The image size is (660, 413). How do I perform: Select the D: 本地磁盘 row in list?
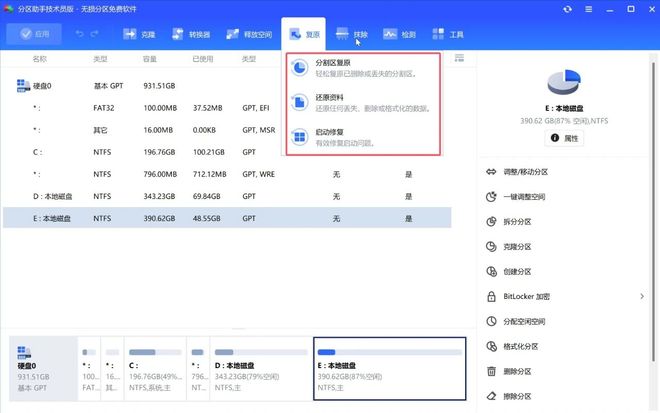click(x=227, y=196)
